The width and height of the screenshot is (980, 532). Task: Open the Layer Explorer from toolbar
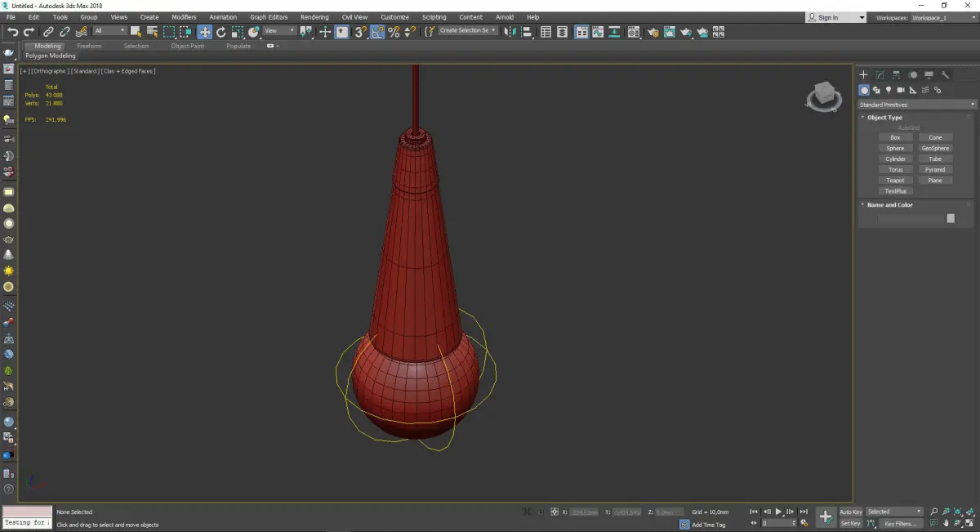(x=563, y=32)
